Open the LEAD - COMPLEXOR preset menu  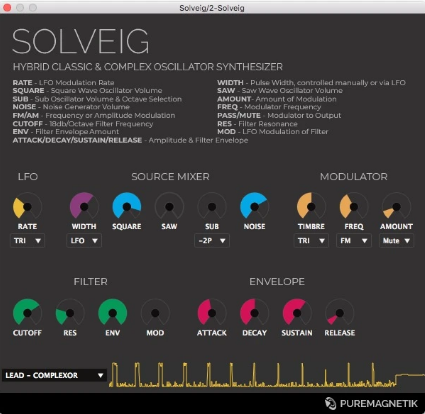(54, 375)
